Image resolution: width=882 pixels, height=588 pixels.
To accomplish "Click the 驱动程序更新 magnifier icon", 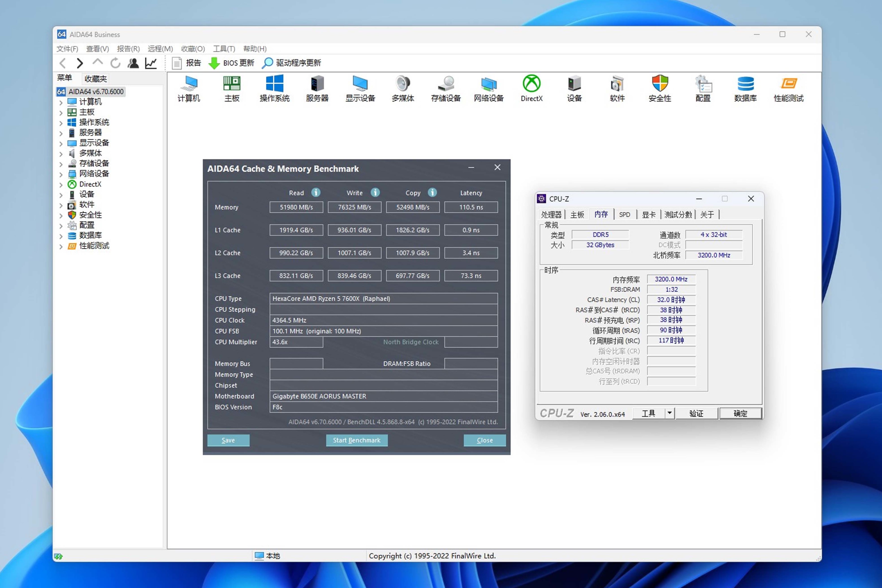I will click(x=267, y=63).
